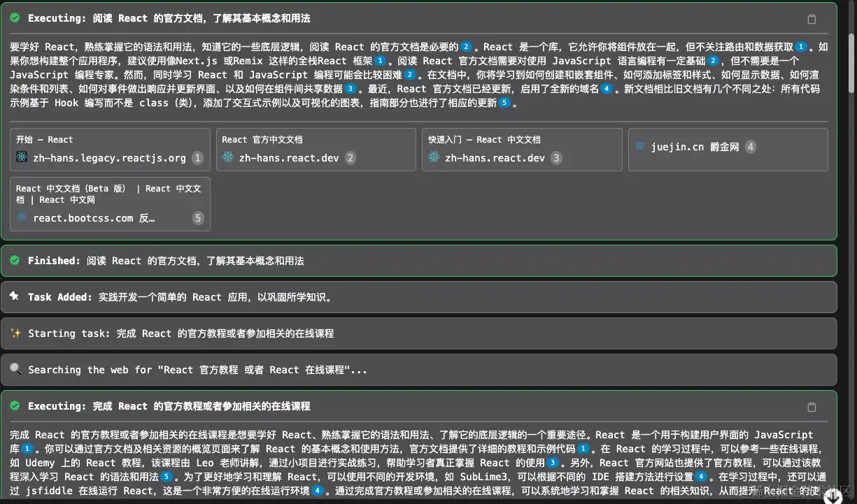Open the juejin.cn 掘金网 source card
The height and width of the screenshot is (504, 857).
728,150
